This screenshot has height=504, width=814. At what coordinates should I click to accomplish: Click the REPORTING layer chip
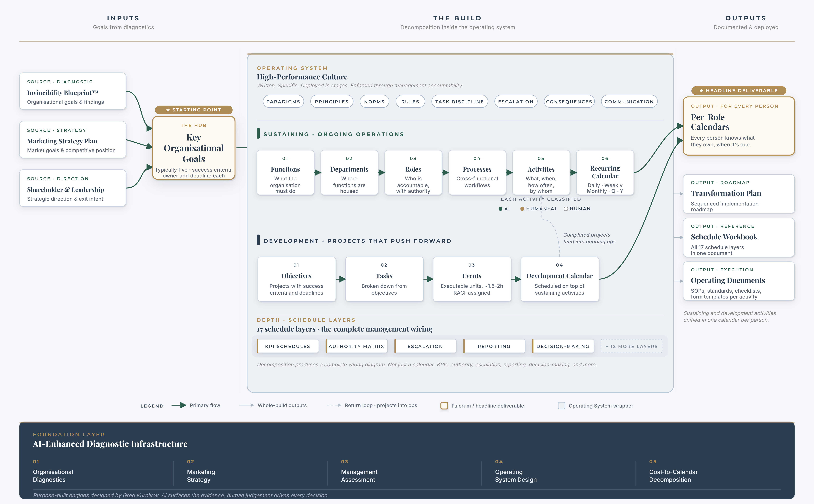pyautogui.click(x=494, y=346)
